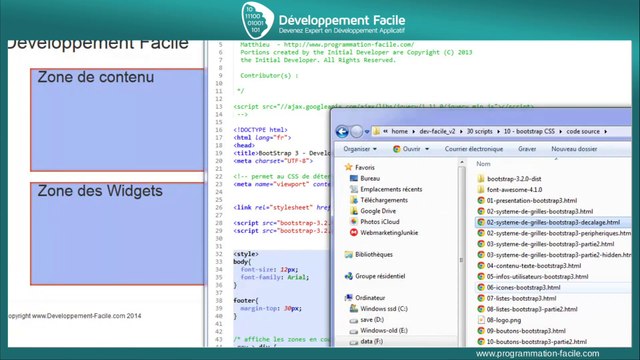Select file 02-systeme-de-grilles-bootstrap3.html
This screenshot has width=640, height=360.
(x=535, y=211)
